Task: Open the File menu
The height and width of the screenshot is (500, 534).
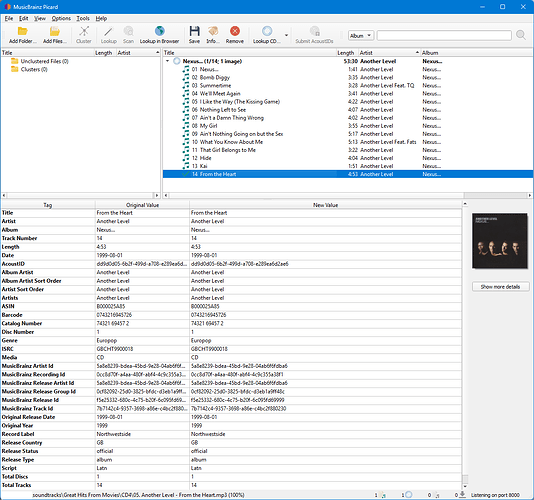Action: 9,18
